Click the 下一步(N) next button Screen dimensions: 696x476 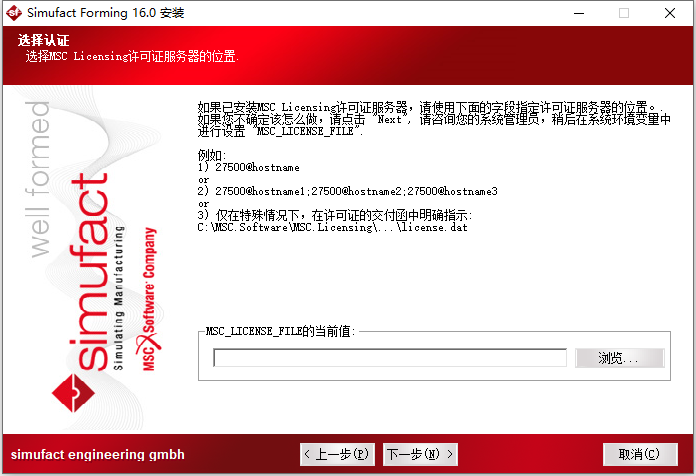tap(420, 454)
